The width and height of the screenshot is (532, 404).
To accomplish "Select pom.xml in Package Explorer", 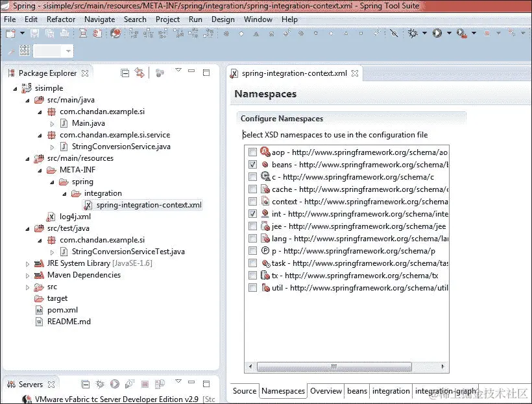I will [x=56, y=310].
